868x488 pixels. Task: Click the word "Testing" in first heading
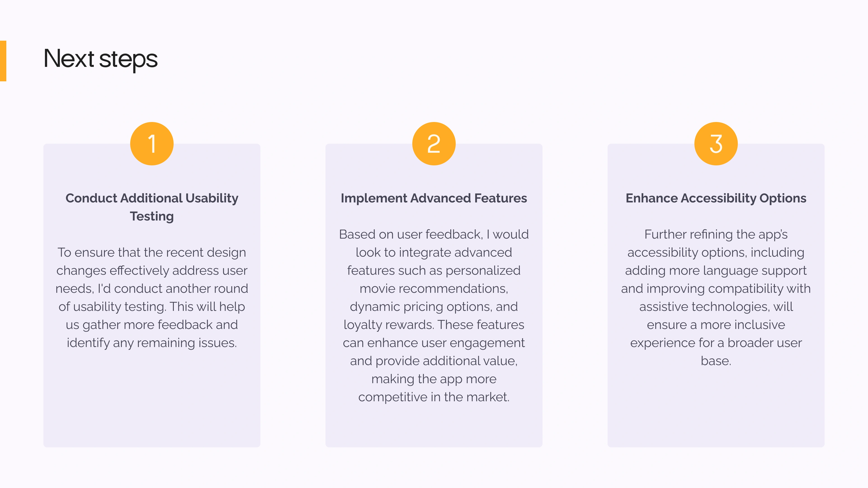click(x=152, y=217)
